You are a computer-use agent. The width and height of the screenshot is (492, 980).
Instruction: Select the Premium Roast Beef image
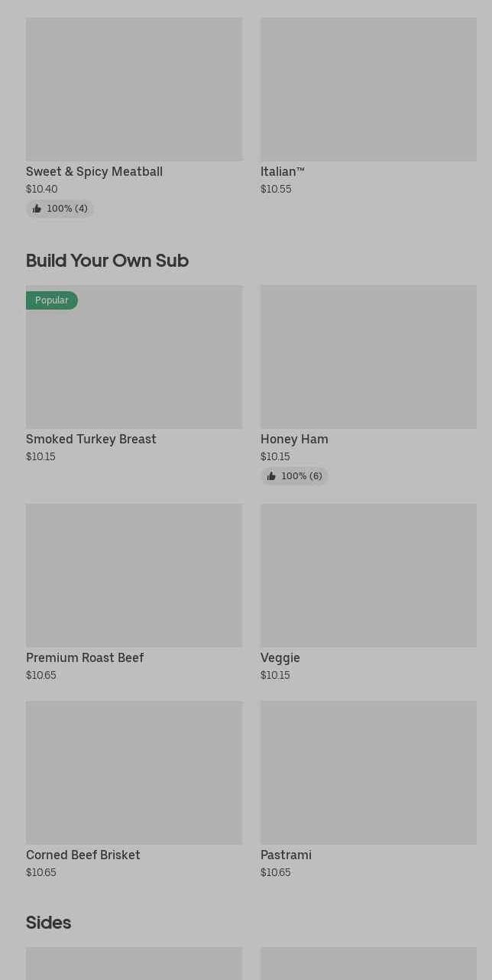134,575
